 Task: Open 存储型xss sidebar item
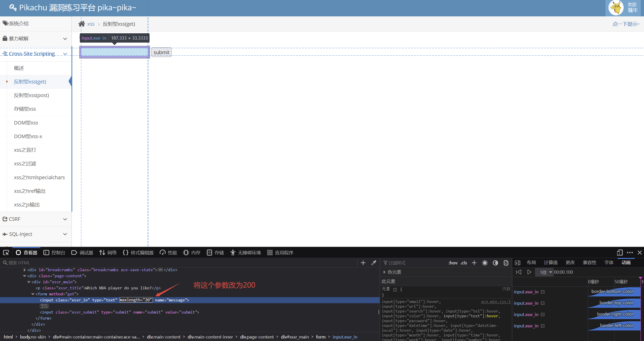click(x=25, y=109)
